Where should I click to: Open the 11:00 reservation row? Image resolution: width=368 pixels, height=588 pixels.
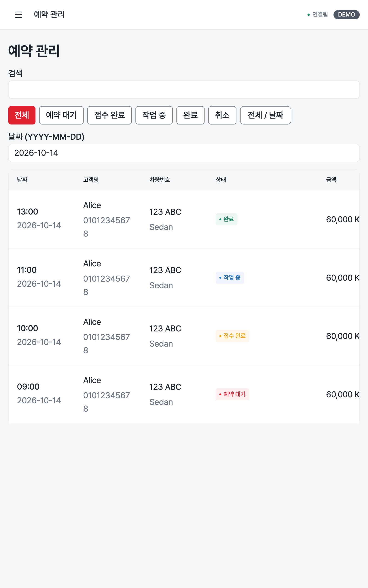tap(184, 278)
